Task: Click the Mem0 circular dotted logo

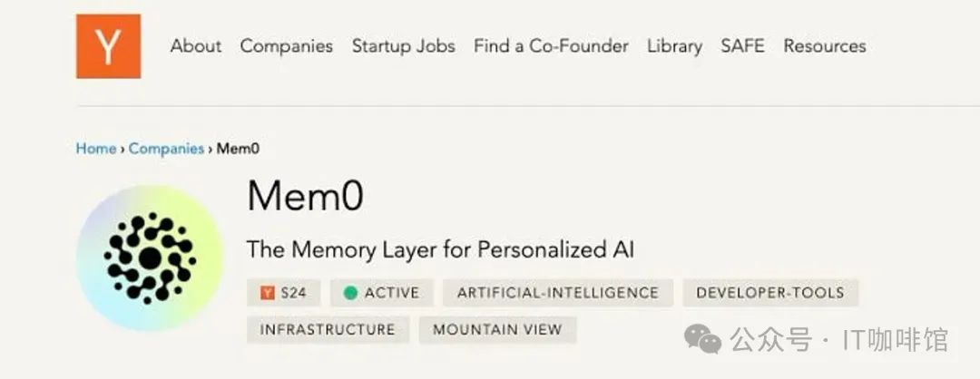Action: coord(150,258)
